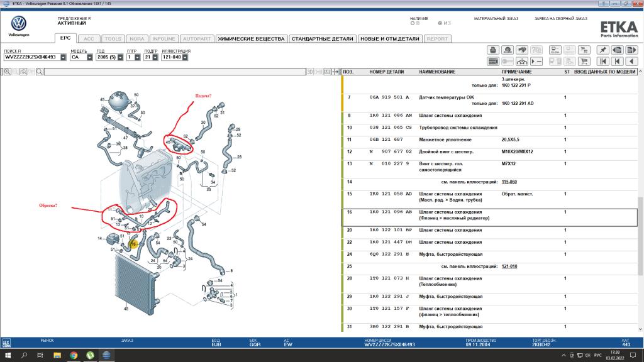The width and height of the screenshot is (644, 362).
Task: Switch to the ACC tab
Action: (x=89, y=39)
